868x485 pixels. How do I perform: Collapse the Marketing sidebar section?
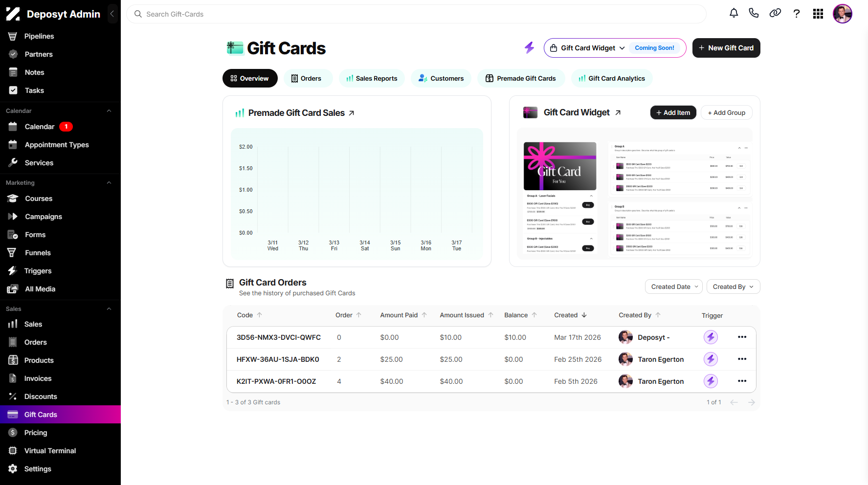tap(109, 183)
